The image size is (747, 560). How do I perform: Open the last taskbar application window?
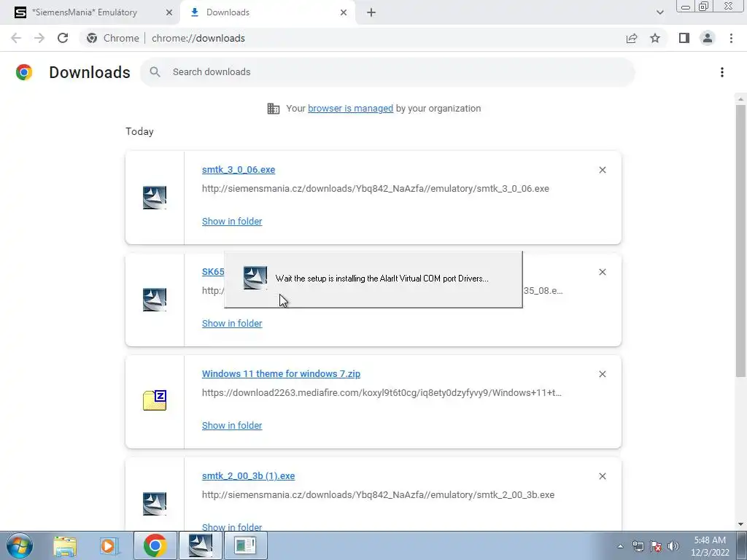coord(245,545)
